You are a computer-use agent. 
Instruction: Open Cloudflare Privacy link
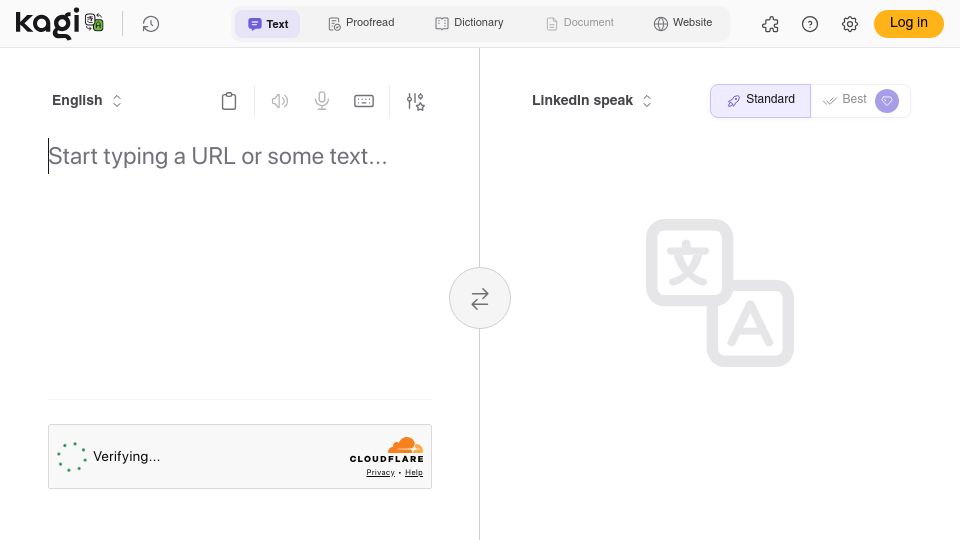[380, 473]
